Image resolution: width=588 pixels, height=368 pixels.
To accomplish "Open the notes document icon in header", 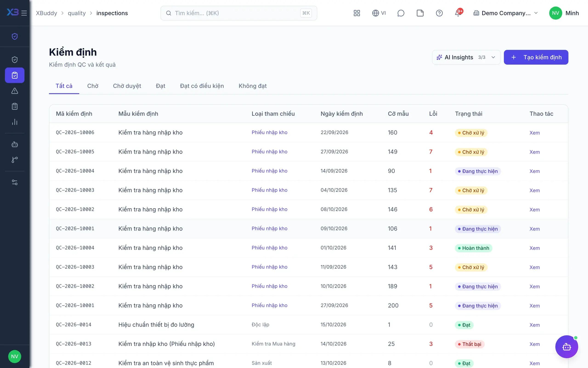I will tap(420, 13).
